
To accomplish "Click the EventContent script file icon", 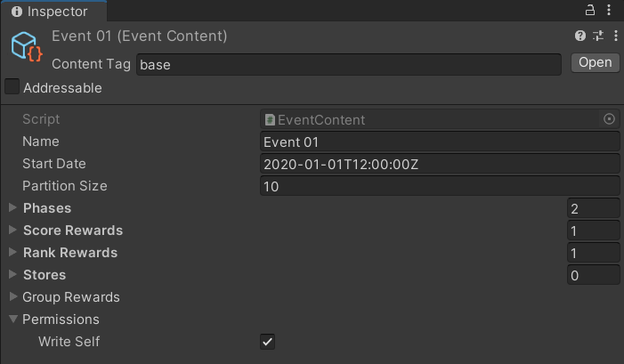I will (x=270, y=119).
